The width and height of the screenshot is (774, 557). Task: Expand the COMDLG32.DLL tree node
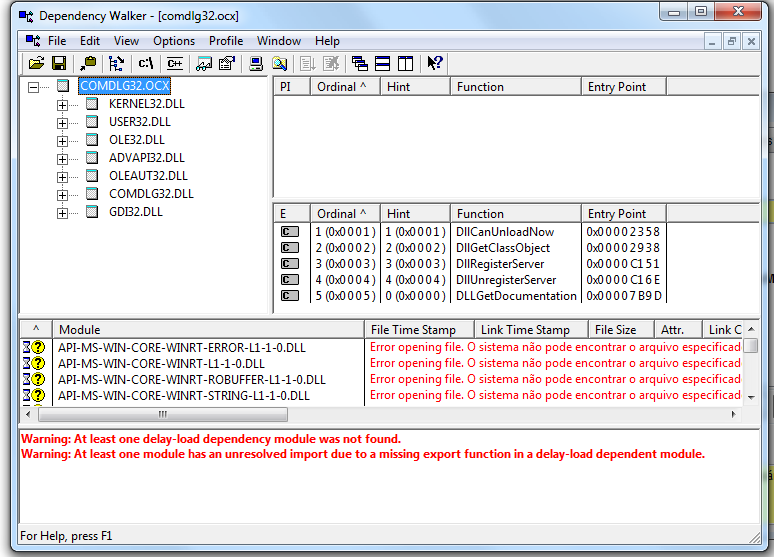(x=62, y=195)
